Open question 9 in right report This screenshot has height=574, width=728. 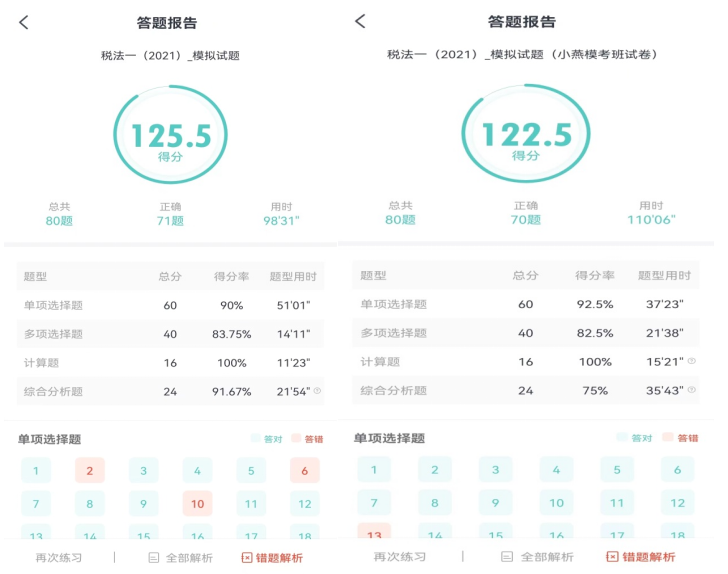coord(495,502)
